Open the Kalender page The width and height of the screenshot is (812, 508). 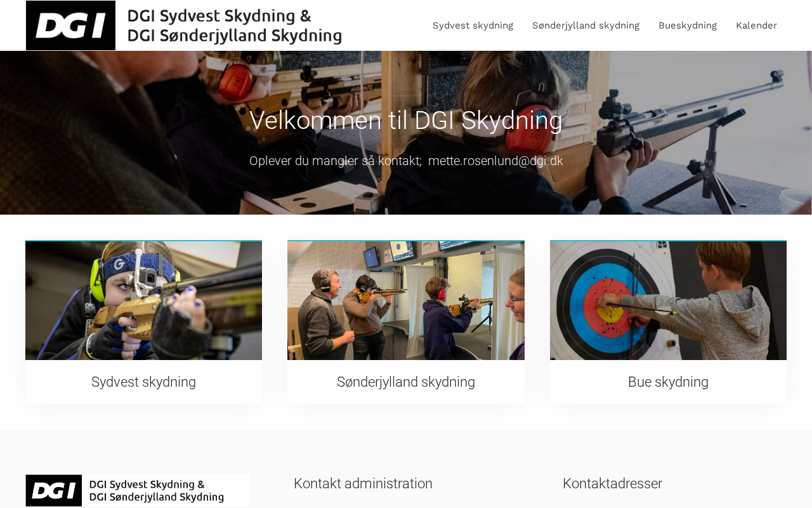756,25
